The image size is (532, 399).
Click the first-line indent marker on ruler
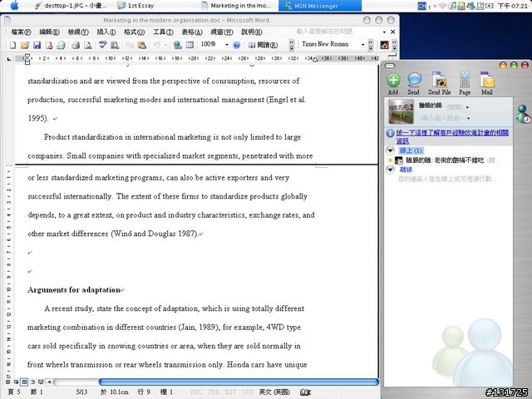point(27,56)
